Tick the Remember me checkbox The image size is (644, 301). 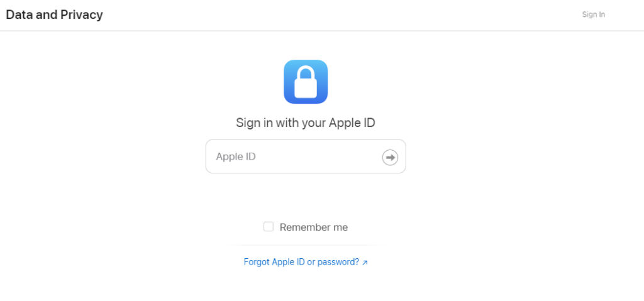tap(268, 227)
